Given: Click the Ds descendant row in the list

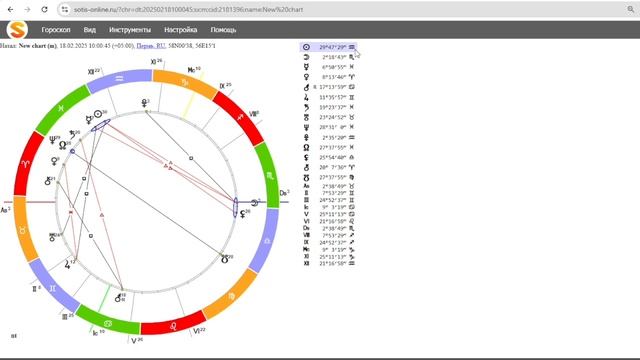Looking at the screenshot, I should click(329, 228).
